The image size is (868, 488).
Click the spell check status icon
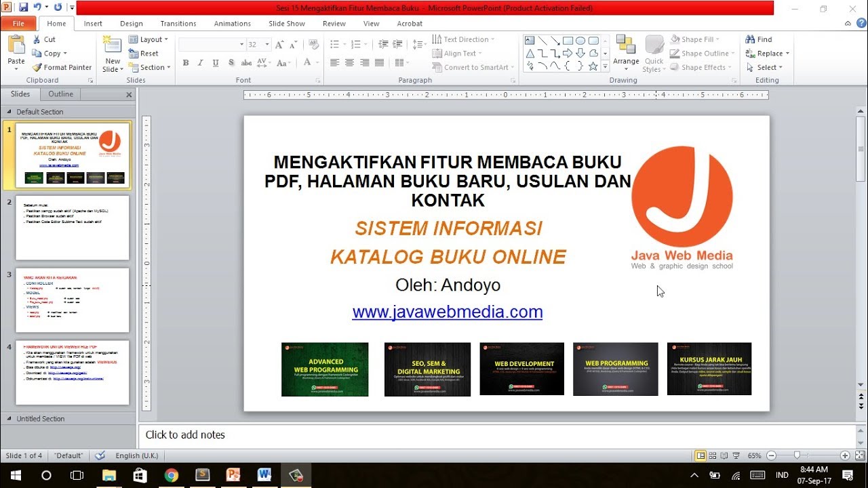click(x=100, y=455)
